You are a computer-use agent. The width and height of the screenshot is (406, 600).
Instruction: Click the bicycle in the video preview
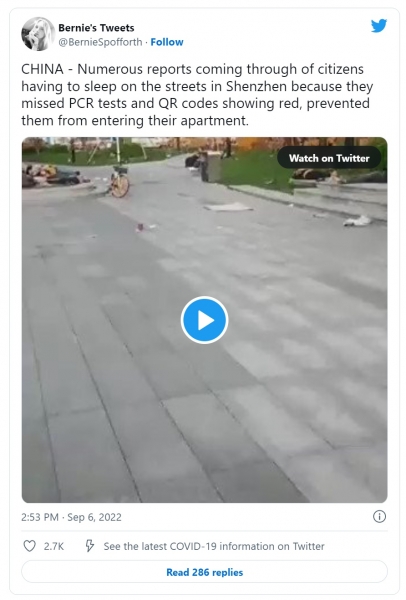pos(120,181)
